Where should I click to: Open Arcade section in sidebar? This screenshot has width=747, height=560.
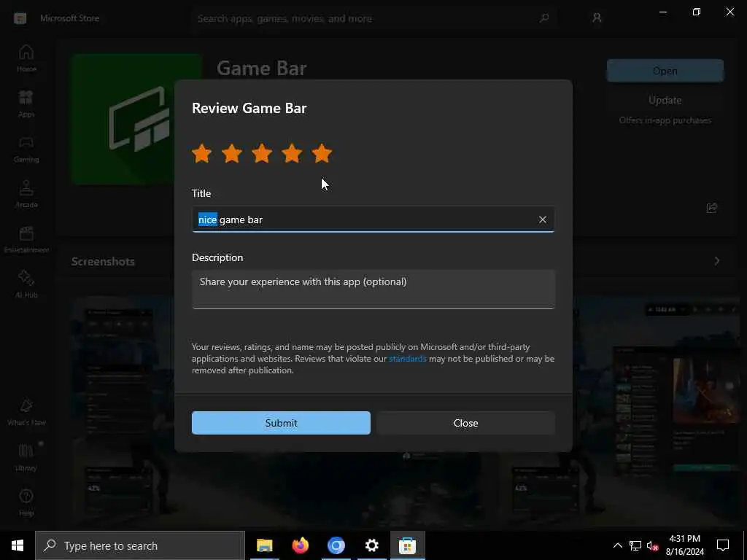[x=26, y=194]
